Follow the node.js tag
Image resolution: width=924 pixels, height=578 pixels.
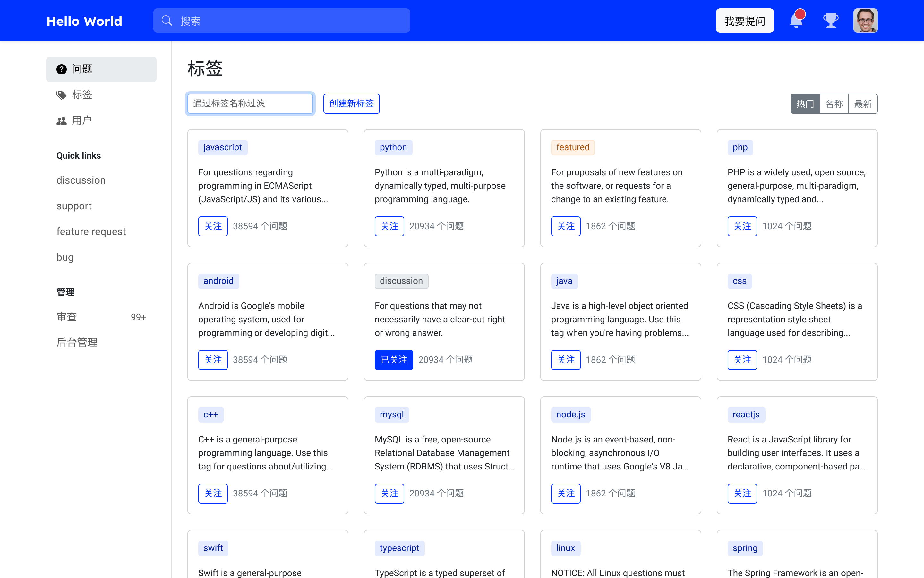[566, 494]
